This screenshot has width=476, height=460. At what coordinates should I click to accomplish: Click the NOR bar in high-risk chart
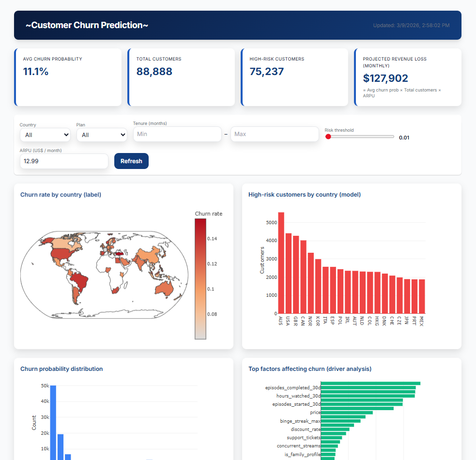tap(310, 283)
